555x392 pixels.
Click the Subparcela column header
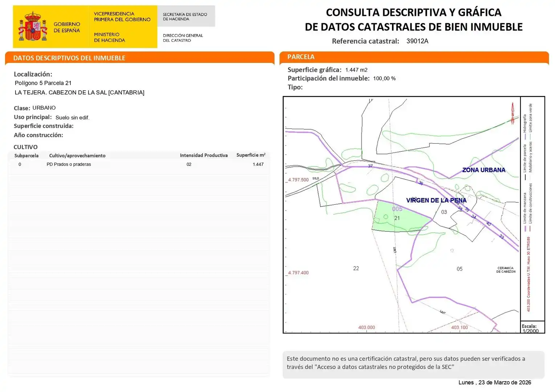(26, 156)
